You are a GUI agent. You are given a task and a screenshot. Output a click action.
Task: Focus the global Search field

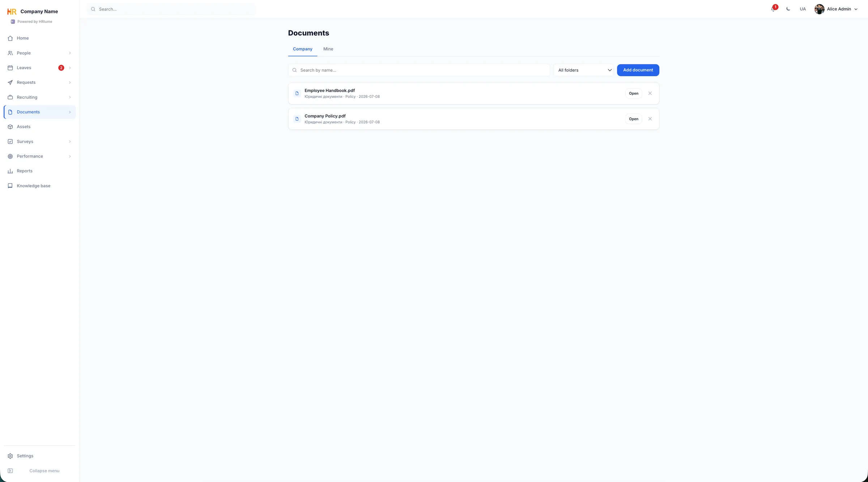click(171, 9)
